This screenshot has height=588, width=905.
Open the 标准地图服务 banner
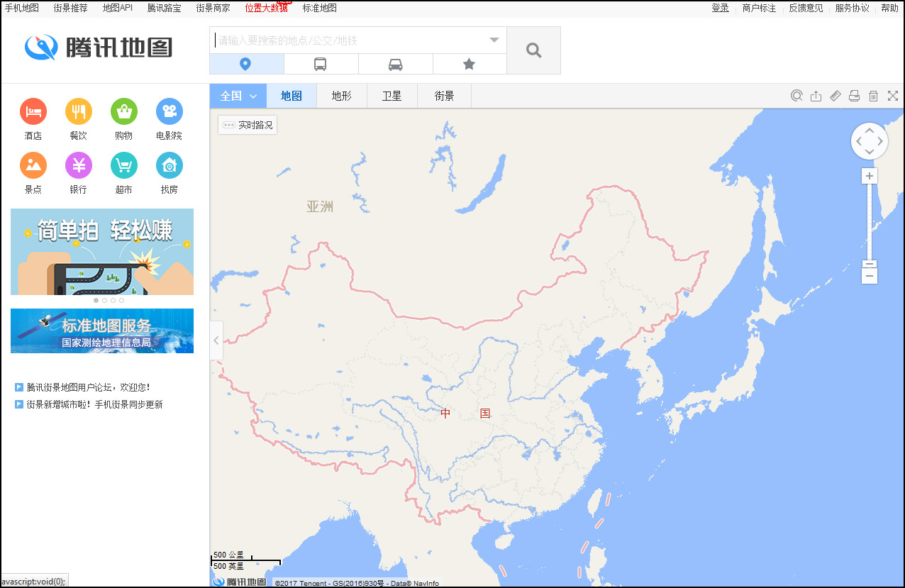click(x=102, y=331)
